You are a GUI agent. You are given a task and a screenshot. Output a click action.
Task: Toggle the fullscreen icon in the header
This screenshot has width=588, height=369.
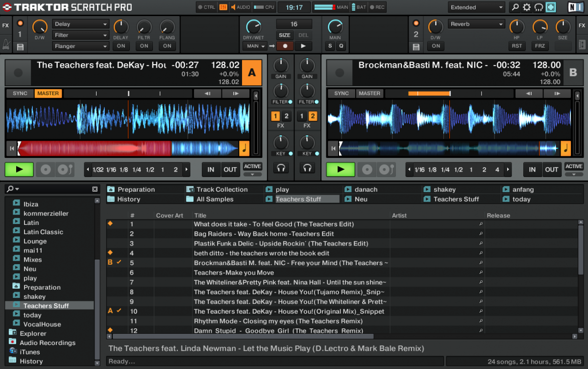tap(551, 7)
